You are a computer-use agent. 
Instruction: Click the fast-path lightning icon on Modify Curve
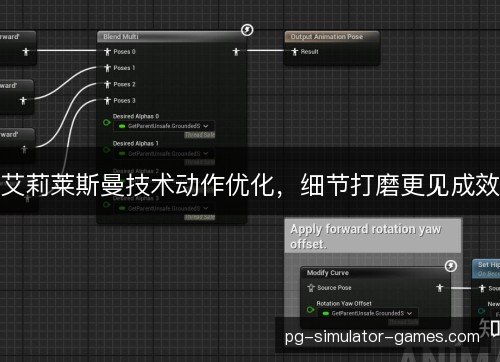click(x=451, y=266)
